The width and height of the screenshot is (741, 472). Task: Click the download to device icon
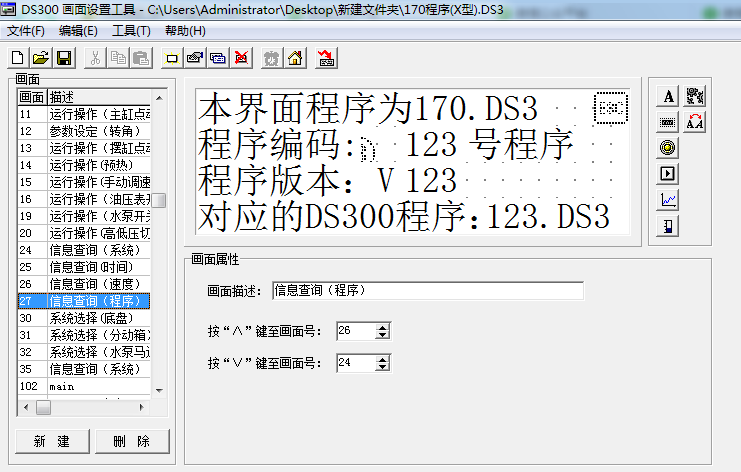coord(326,58)
